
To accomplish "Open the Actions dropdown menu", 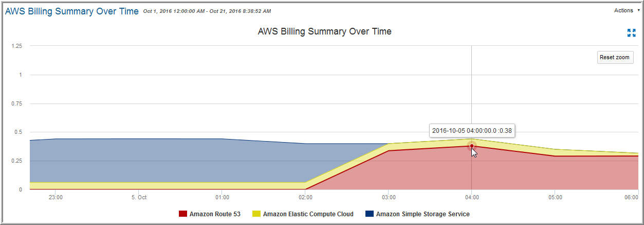I will tap(626, 10).
